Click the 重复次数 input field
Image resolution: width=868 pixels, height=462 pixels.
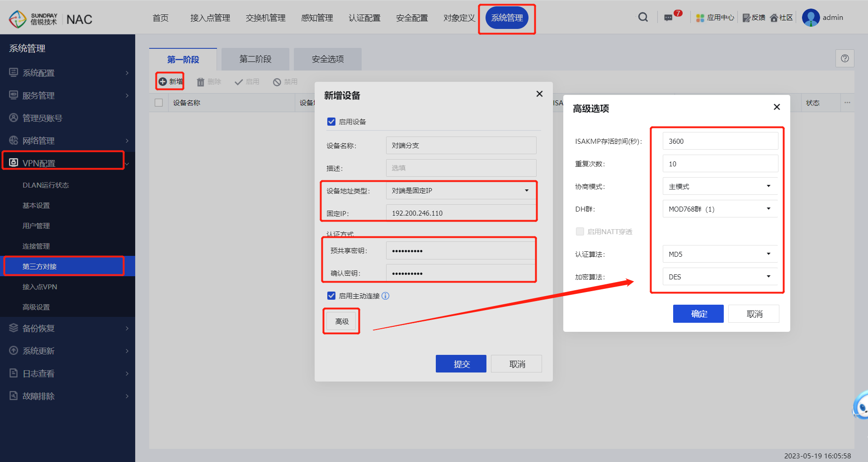coord(720,164)
